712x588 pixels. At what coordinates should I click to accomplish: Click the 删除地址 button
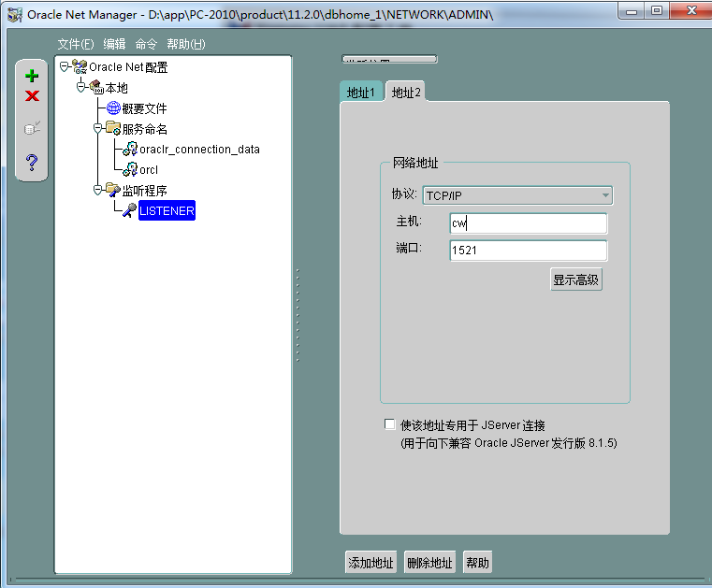click(429, 563)
